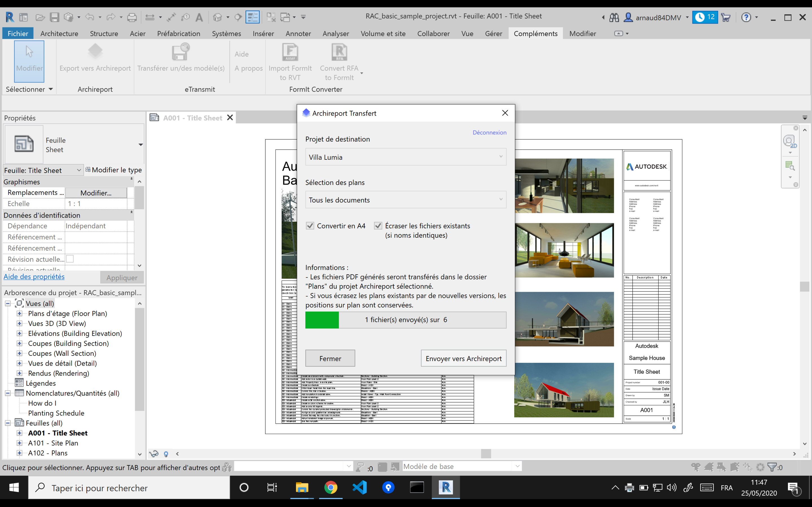Select A101 - Site Plan sheet in the tree
Screen dimensions: 812x507
click(x=53, y=443)
